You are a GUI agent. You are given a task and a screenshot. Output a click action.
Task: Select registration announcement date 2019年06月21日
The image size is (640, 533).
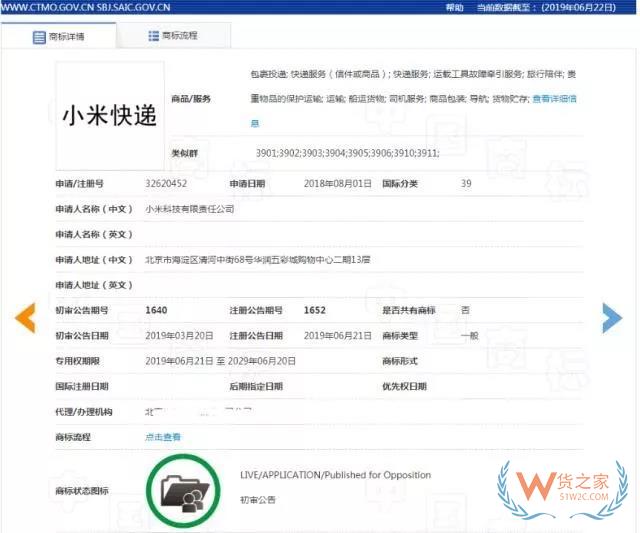[x=338, y=336]
